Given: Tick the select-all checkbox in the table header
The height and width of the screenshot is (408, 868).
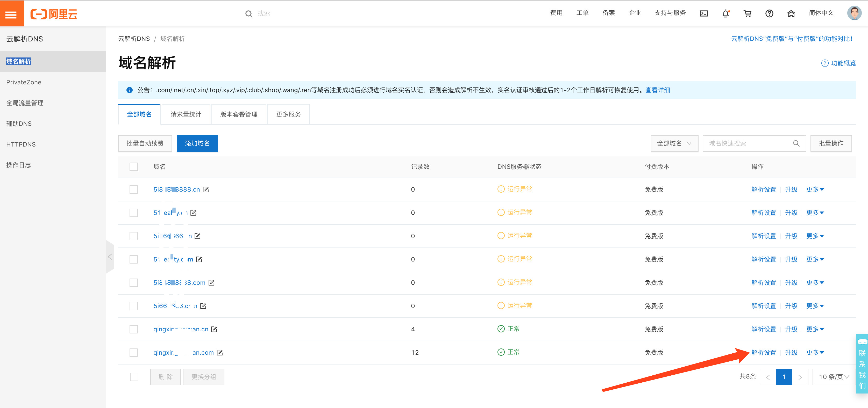Looking at the screenshot, I should (134, 167).
